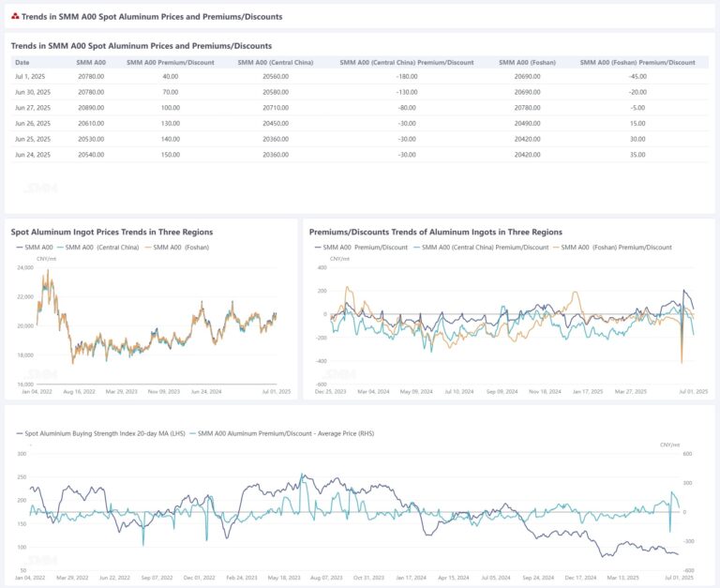Click the 130.00 premium value cell
Image resolution: width=720 pixels, height=588 pixels.
click(171, 123)
